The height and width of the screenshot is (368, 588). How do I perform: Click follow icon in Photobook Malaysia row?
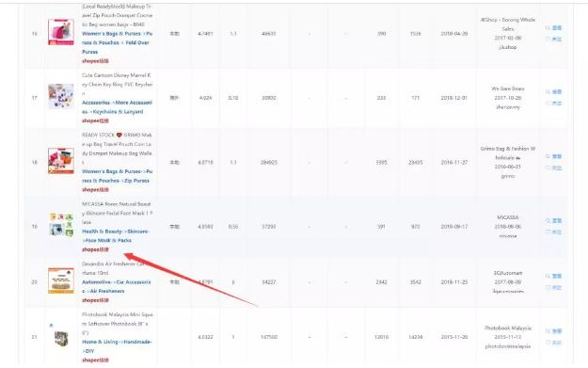click(553, 343)
